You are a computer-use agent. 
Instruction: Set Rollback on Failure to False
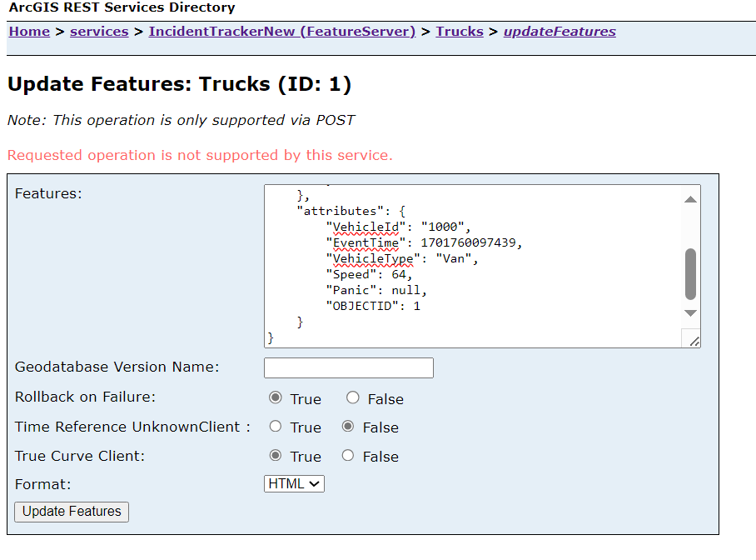[x=353, y=397]
